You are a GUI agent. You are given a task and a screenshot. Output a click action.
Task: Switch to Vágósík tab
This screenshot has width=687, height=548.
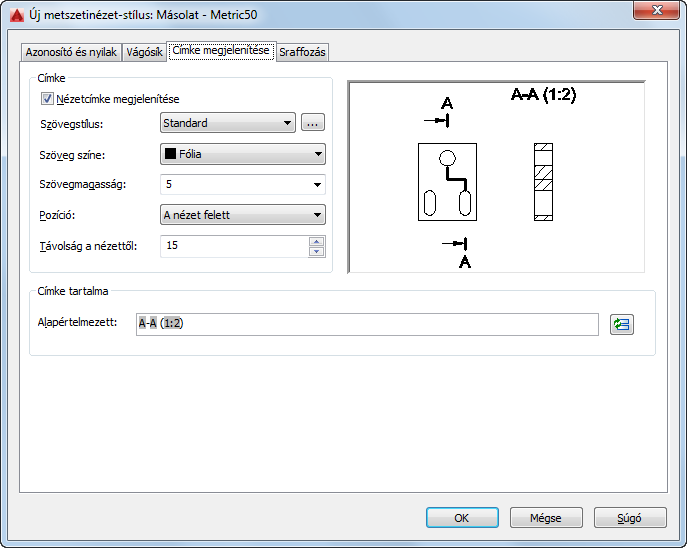144,52
